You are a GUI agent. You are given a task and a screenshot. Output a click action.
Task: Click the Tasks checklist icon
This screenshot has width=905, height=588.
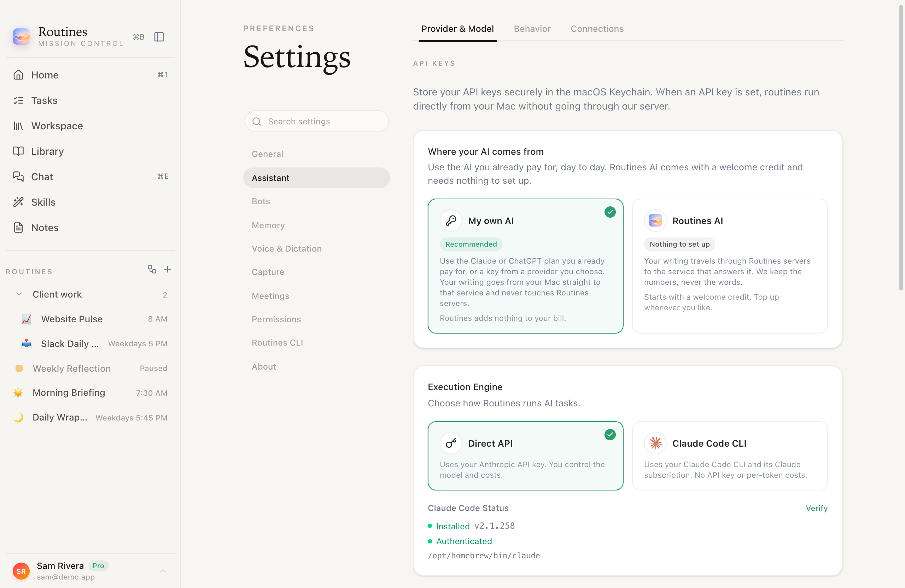(18, 100)
